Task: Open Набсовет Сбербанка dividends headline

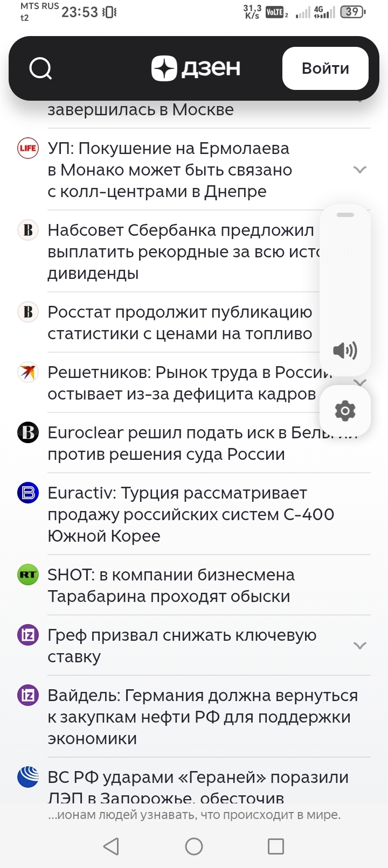Action: 183,251
